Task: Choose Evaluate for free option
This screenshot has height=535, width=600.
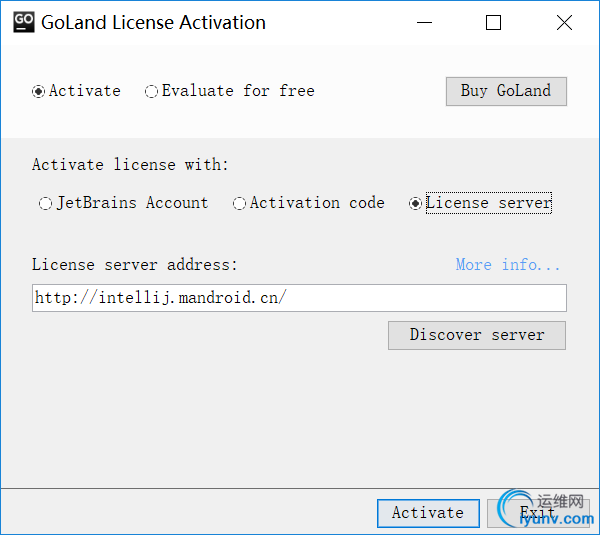Action: coord(152,91)
